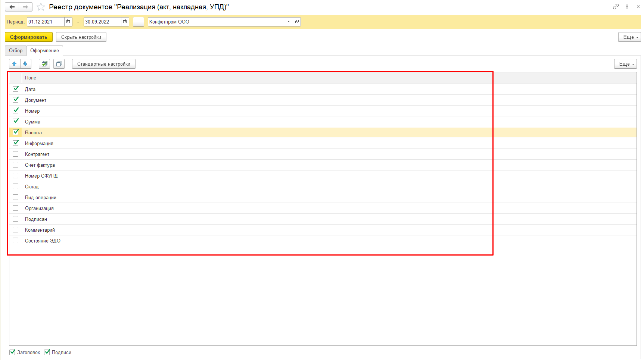The height and width of the screenshot is (360, 644).
Task: Click the organization input field
Action: point(217,22)
